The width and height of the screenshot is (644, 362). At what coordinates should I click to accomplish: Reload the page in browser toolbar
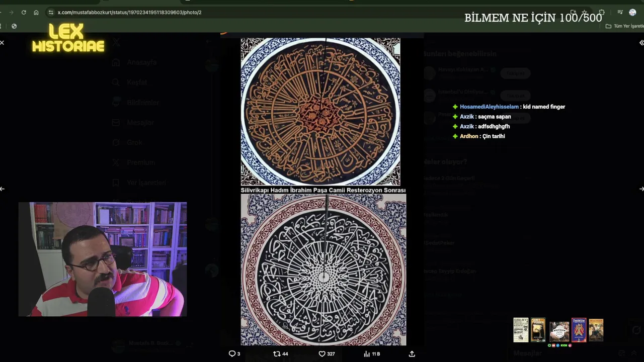[24, 12]
